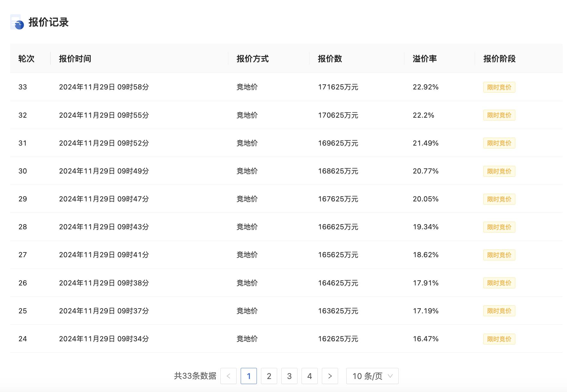Select pagination page 1
Screen dimensions: 567x392
click(249, 376)
